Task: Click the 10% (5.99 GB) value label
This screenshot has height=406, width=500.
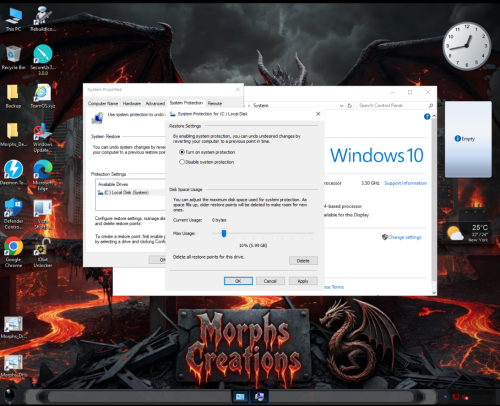Action: click(253, 245)
